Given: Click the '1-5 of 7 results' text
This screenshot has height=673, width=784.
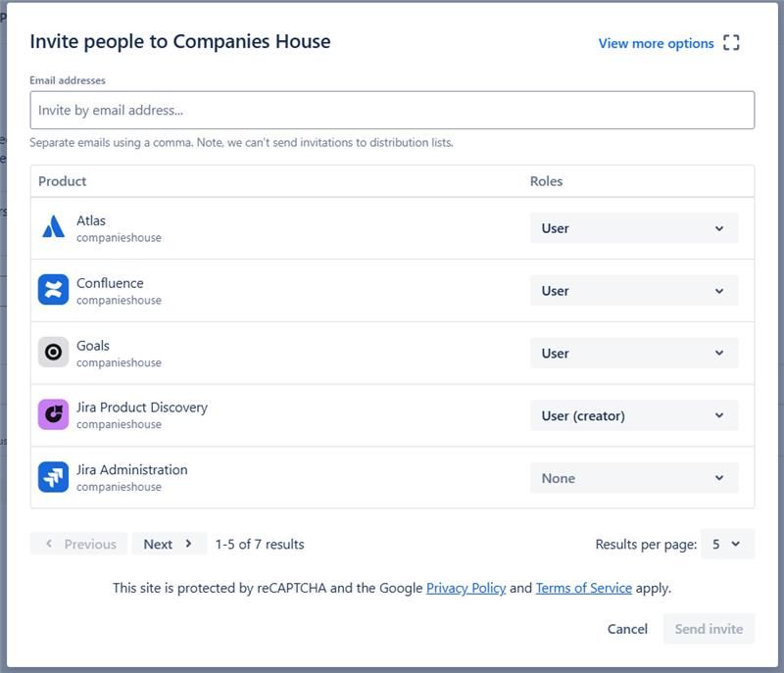Looking at the screenshot, I should pos(260,544).
